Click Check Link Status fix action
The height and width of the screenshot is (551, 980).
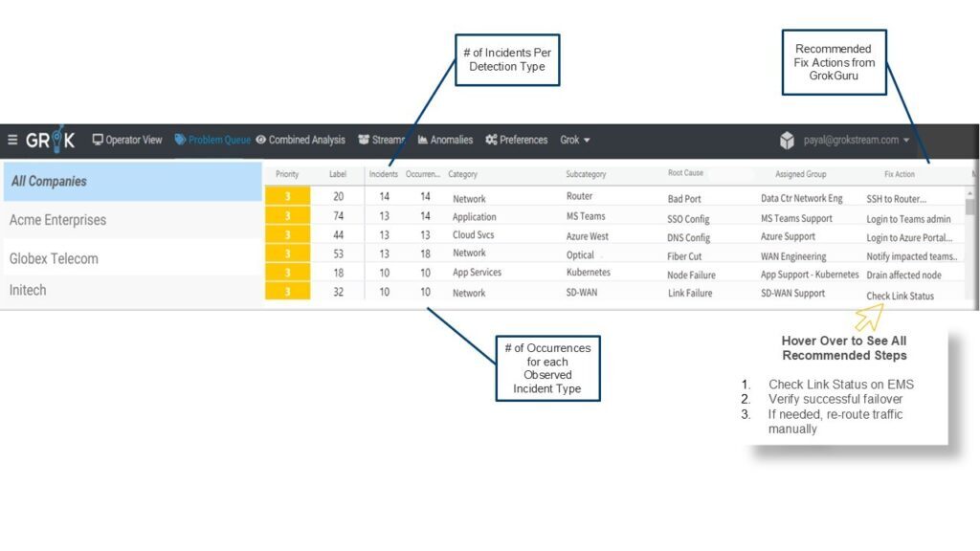pyautogui.click(x=900, y=296)
